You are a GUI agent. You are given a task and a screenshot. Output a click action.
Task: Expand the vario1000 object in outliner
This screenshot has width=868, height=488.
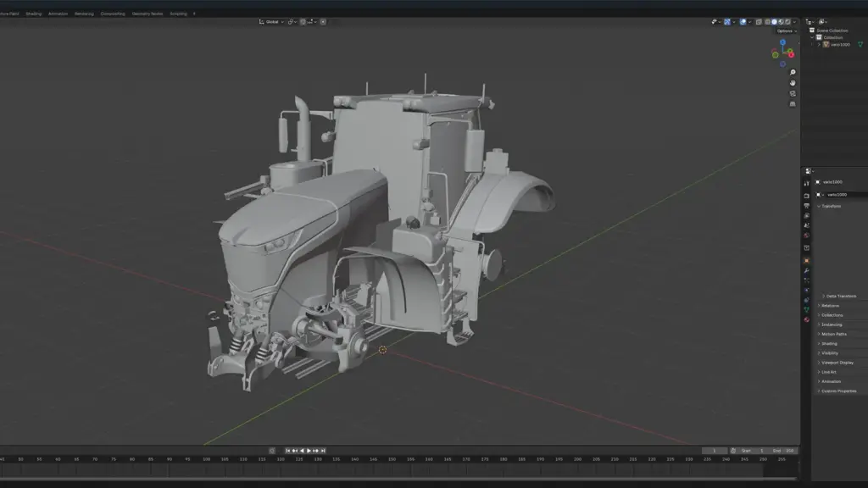[819, 44]
